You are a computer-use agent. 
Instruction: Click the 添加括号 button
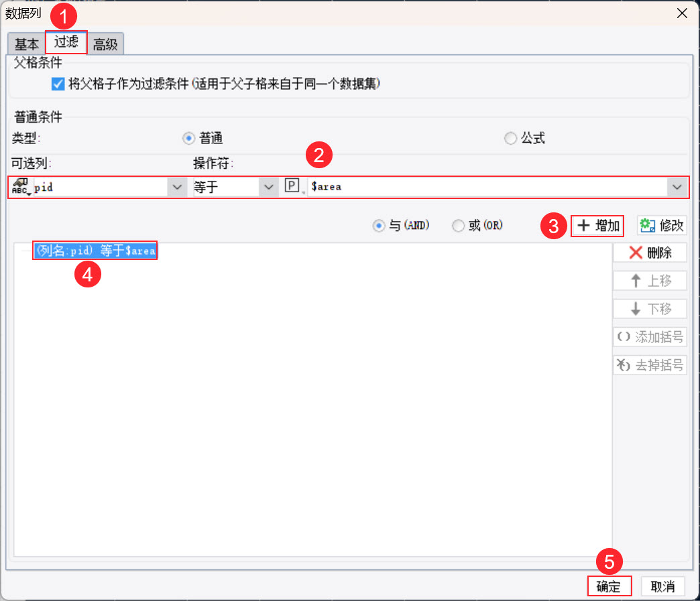(x=650, y=337)
